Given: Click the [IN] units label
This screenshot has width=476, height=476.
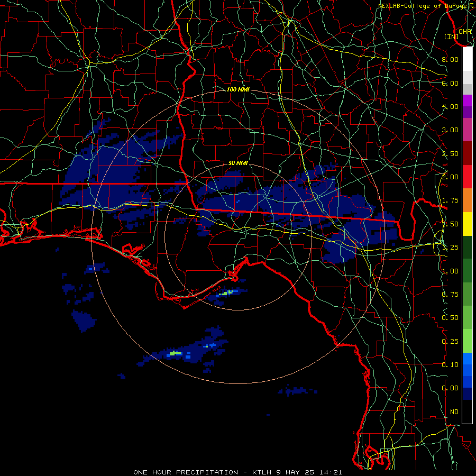Looking at the screenshot, I should pos(451,36).
